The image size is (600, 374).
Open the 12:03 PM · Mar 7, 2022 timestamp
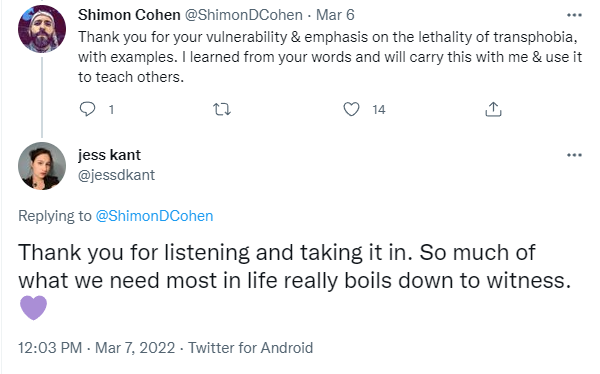click(x=96, y=348)
